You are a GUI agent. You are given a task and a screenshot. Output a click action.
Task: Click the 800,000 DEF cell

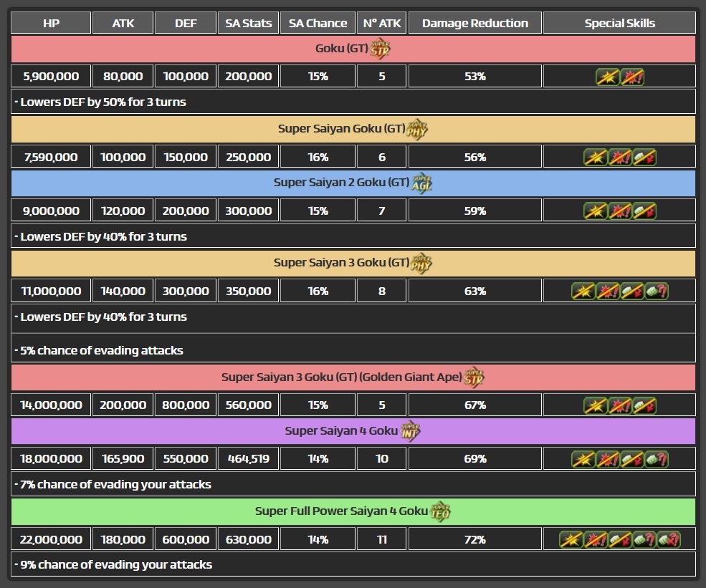(186, 405)
